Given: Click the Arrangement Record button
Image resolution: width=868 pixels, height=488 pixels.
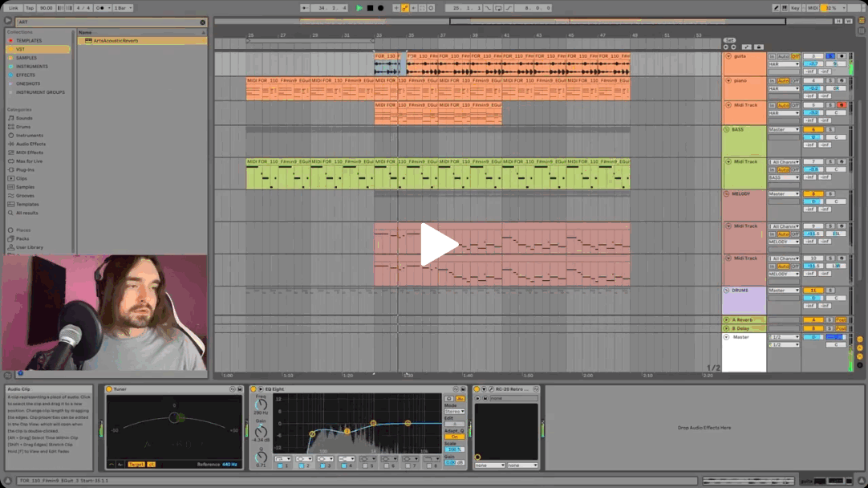Looking at the screenshot, I should click(380, 8).
